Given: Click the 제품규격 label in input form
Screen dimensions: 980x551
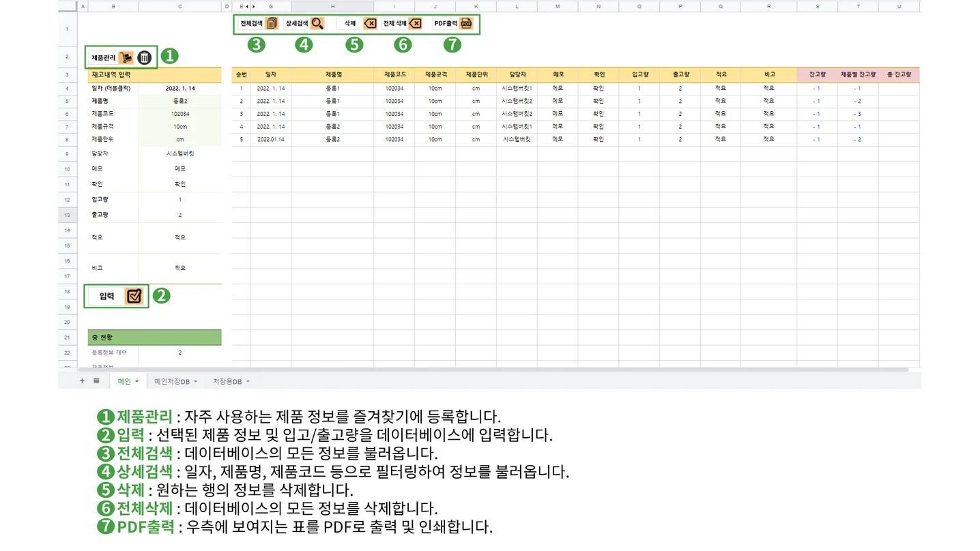Looking at the screenshot, I should tap(102, 126).
